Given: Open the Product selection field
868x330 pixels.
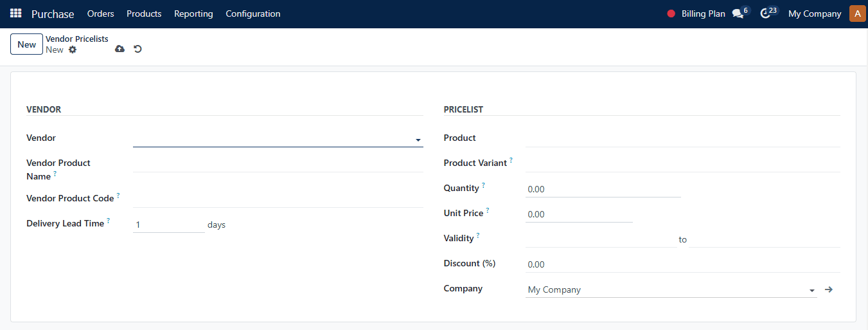Looking at the screenshot, I should click(682, 138).
